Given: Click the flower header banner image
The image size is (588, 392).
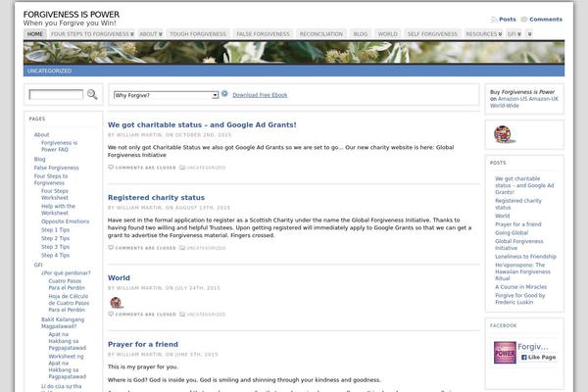Looking at the screenshot, I should click(294, 52).
